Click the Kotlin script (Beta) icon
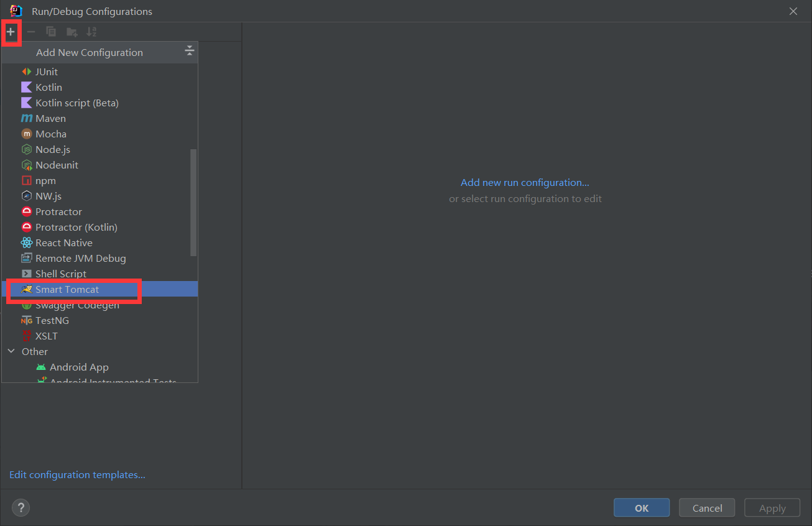Image resolution: width=812 pixels, height=526 pixels. (x=26, y=103)
